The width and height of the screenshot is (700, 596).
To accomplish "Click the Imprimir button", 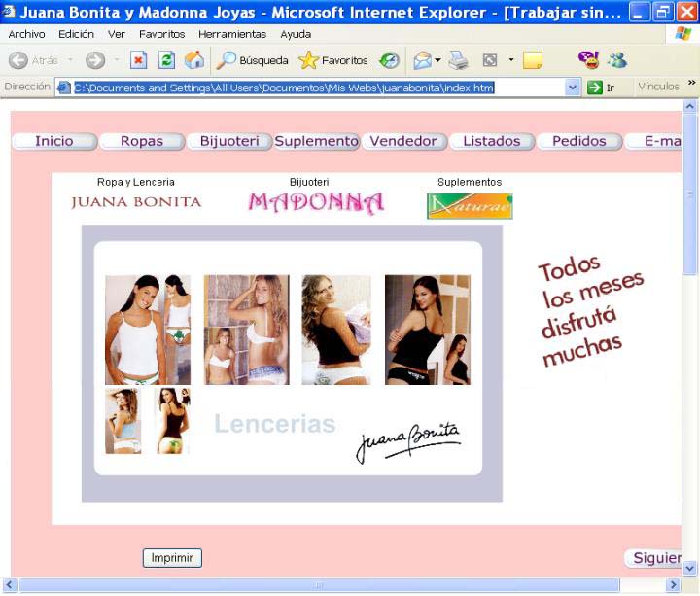I will tap(172, 558).
